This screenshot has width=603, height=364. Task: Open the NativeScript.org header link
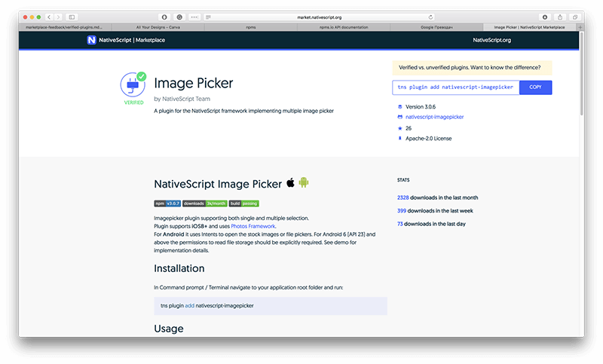[x=492, y=40]
